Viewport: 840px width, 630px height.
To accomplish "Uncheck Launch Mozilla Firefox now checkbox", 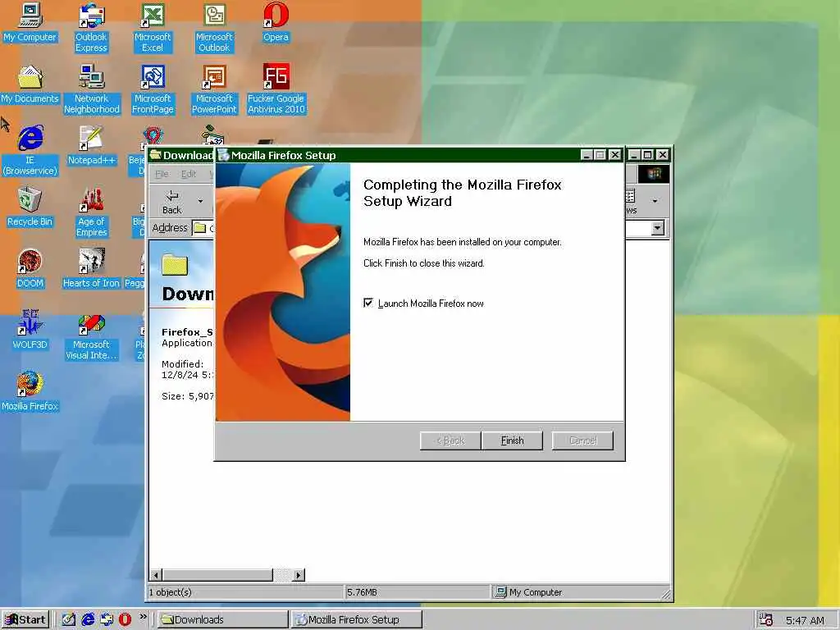I will tap(368, 303).
